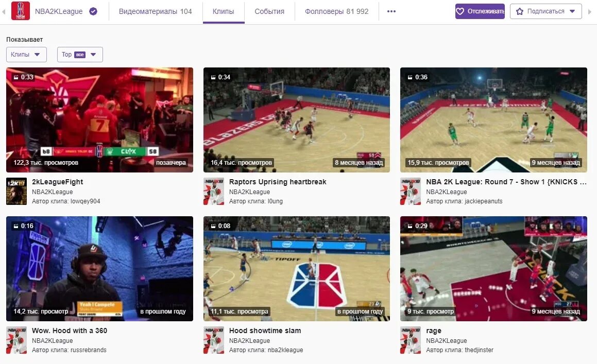The image size is (597, 364).
Task: Click the NBA2KLeague channel name in header
Action: point(59,11)
